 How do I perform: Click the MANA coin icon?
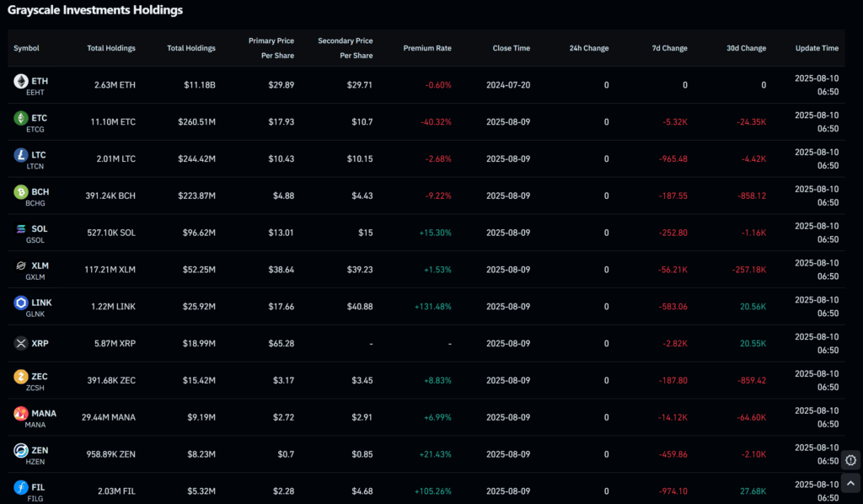(x=21, y=413)
